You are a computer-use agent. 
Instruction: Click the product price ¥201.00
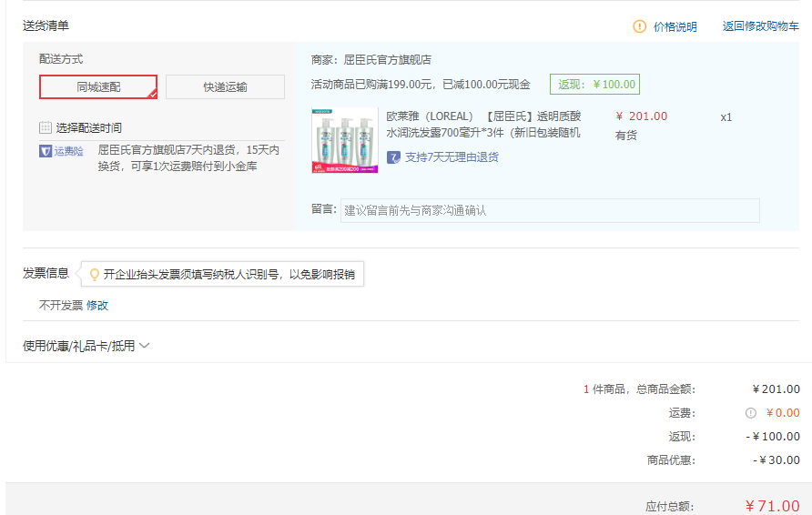point(642,116)
